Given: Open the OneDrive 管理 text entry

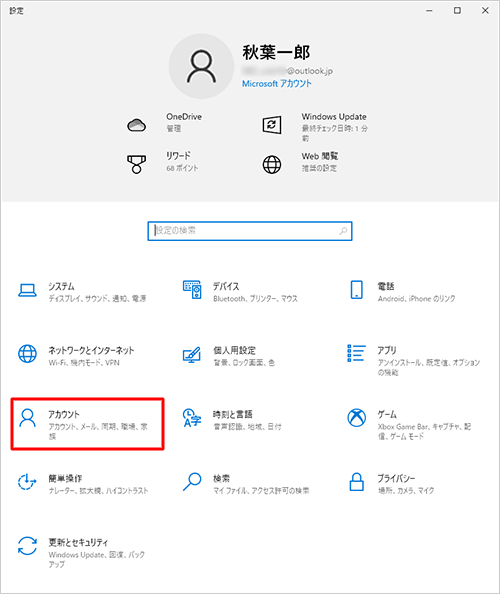Looking at the screenshot, I should (x=173, y=129).
